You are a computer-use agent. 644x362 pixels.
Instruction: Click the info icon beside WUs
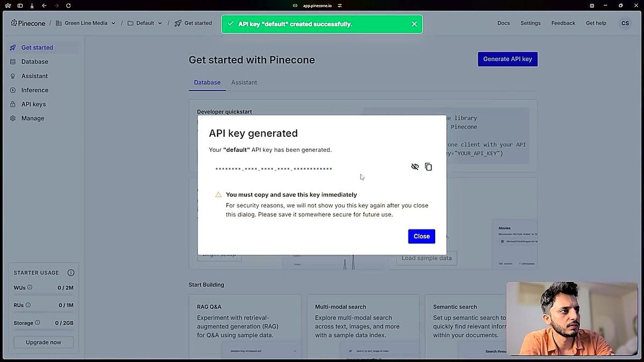click(30, 287)
